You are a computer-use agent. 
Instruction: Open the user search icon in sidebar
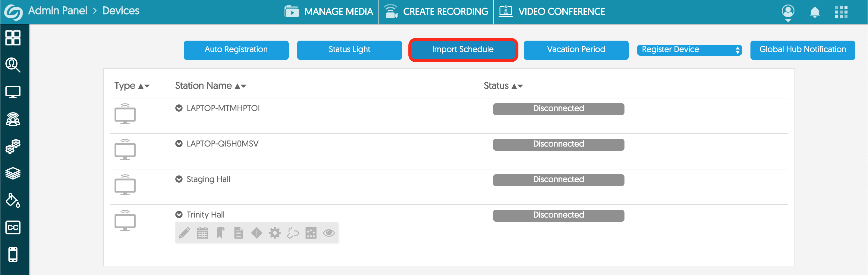point(13,65)
